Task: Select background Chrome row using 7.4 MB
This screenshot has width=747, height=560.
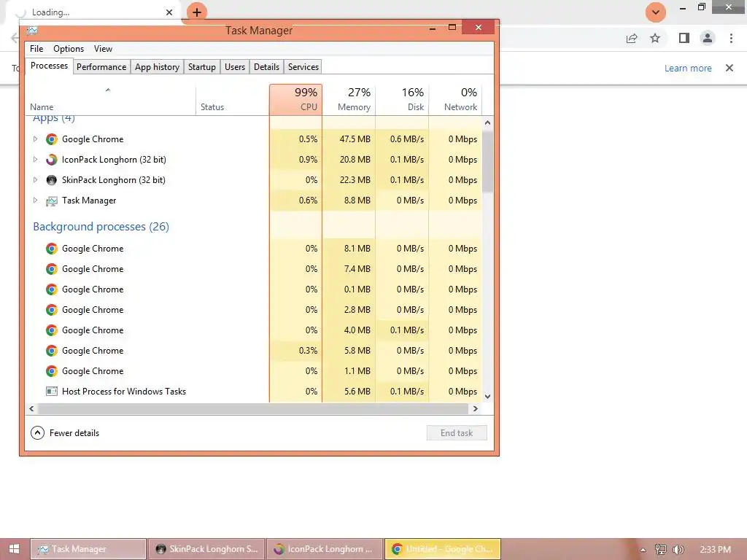Action: [x=253, y=269]
